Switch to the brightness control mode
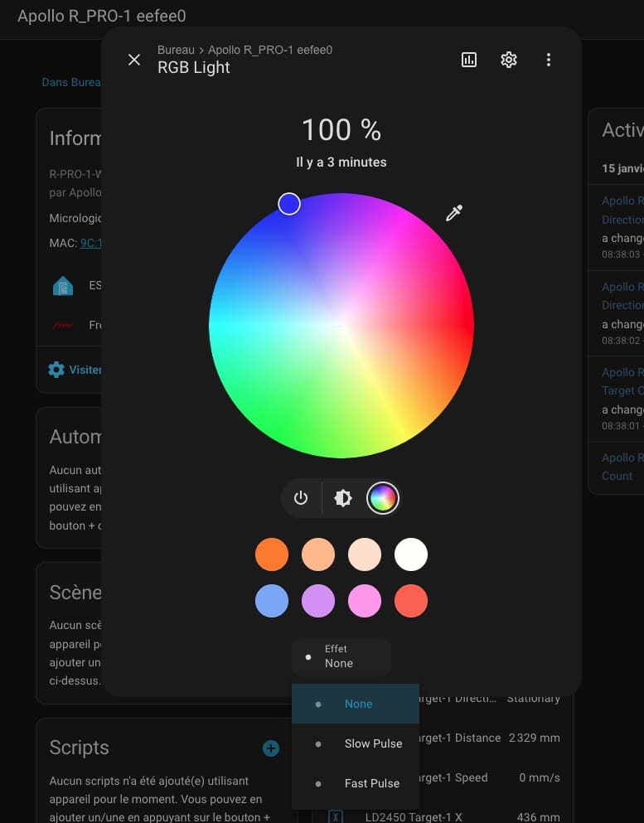This screenshot has height=823, width=644. pyautogui.click(x=342, y=498)
